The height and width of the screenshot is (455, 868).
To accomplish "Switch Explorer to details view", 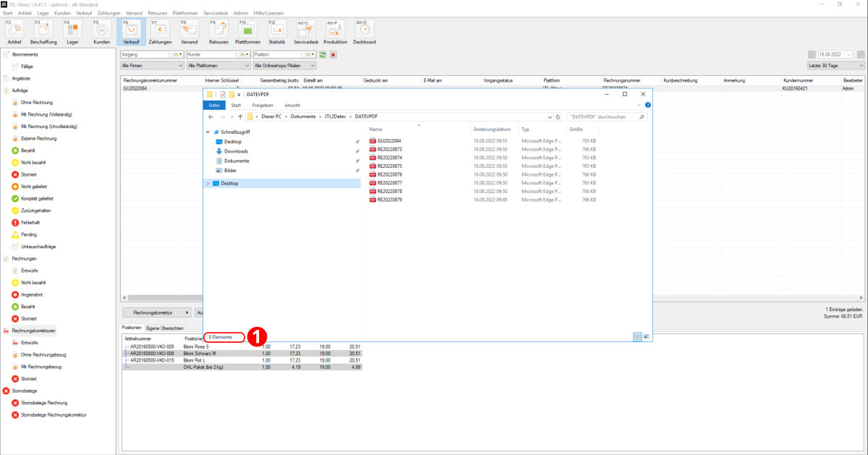I will 637,336.
